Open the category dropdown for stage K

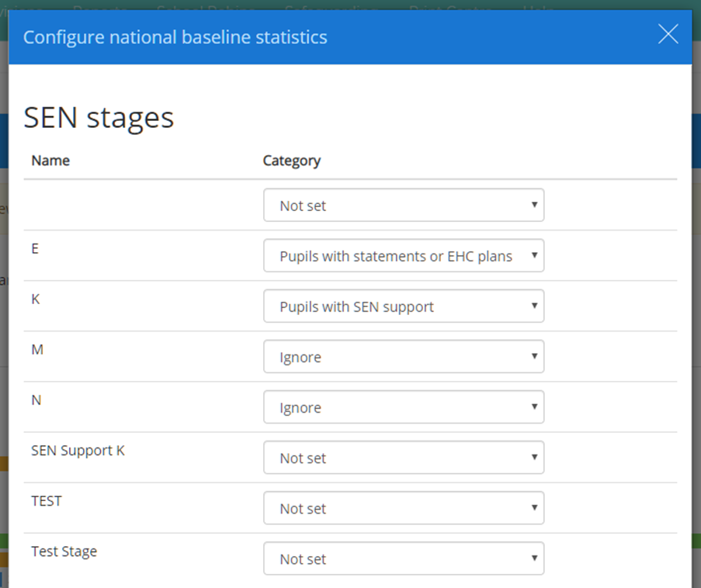(x=404, y=306)
